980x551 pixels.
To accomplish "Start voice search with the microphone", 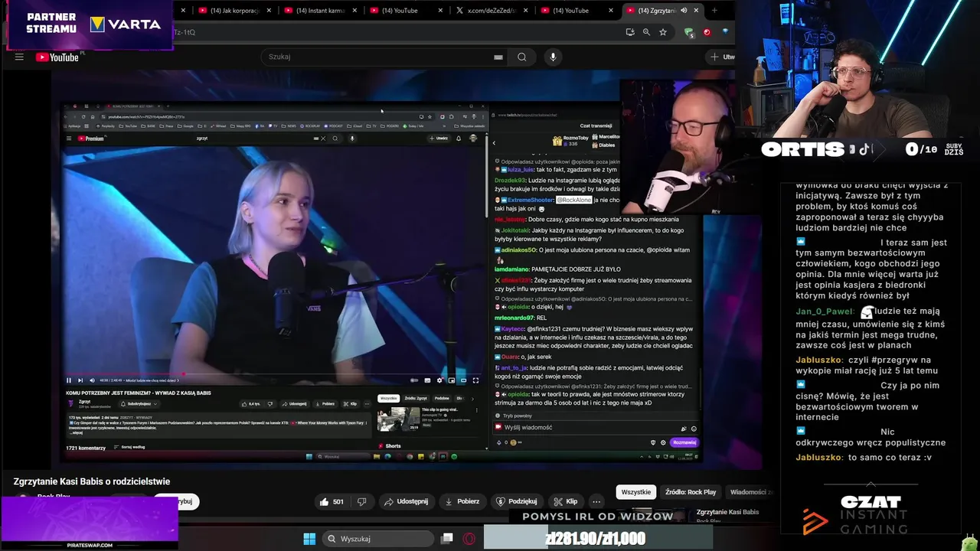I will pyautogui.click(x=553, y=57).
